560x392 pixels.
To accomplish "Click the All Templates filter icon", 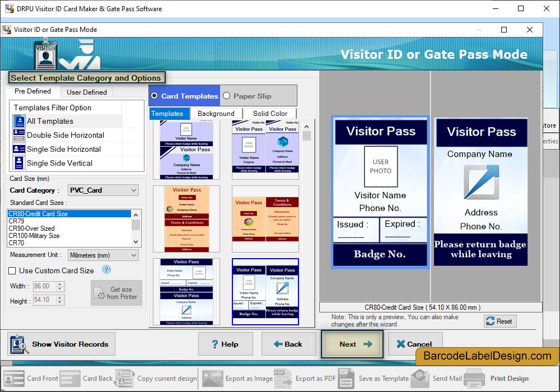I will click(x=18, y=121).
